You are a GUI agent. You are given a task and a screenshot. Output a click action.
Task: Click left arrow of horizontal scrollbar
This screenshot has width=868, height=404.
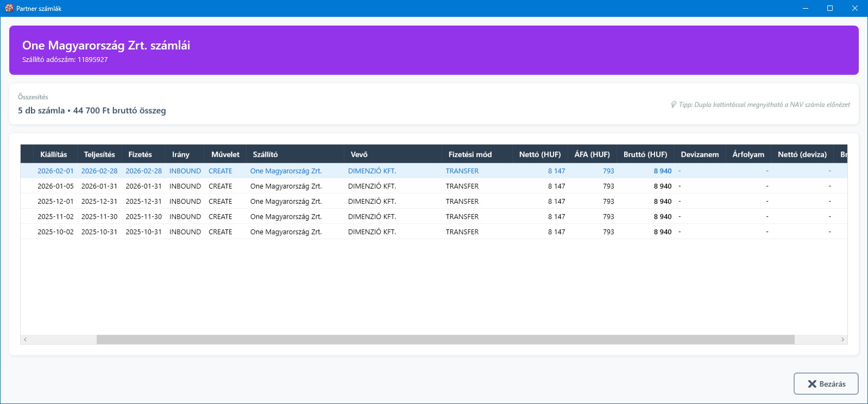point(26,339)
